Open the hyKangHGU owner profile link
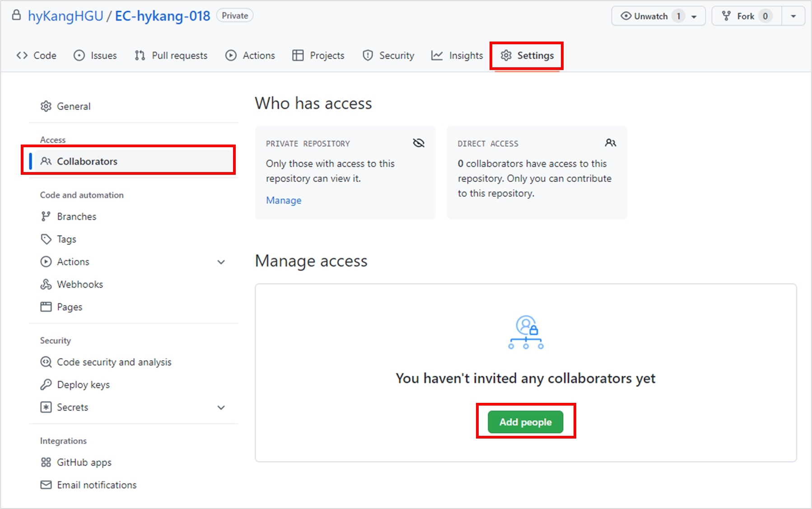The image size is (812, 509). [x=65, y=16]
